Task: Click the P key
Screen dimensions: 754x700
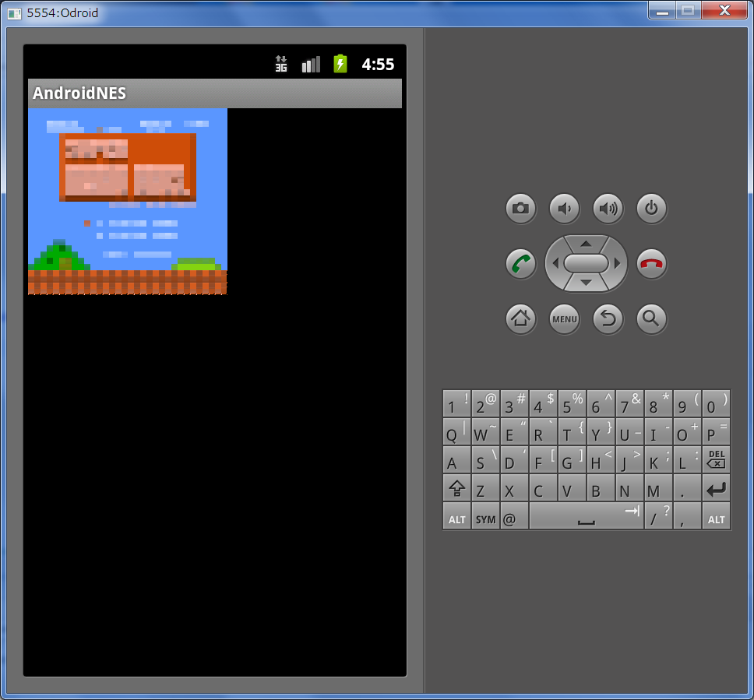Action: (716, 431)
